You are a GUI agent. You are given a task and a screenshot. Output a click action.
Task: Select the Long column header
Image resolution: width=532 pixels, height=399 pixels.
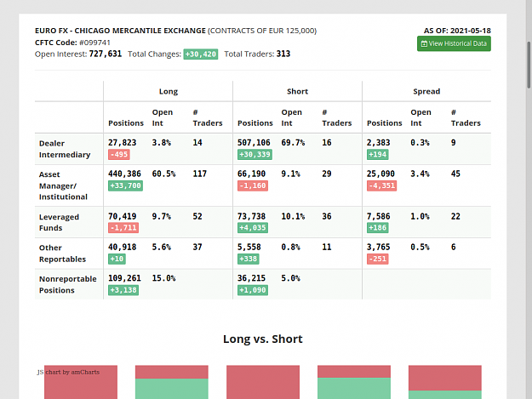(169, 92)
